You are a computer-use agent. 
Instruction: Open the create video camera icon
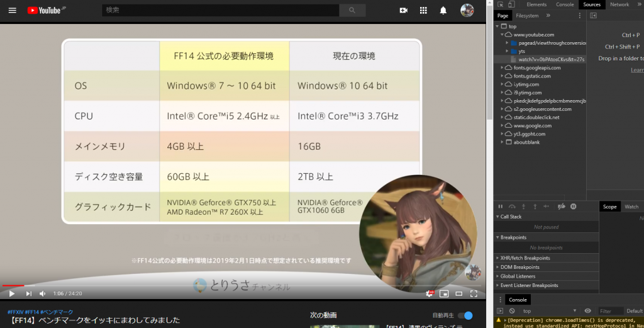403,10
